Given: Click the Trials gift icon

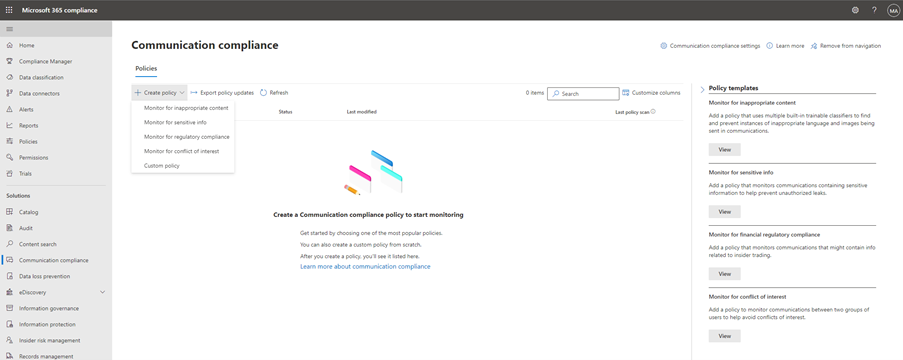Looking at the screenshot, I should click(x=9, y=173).
